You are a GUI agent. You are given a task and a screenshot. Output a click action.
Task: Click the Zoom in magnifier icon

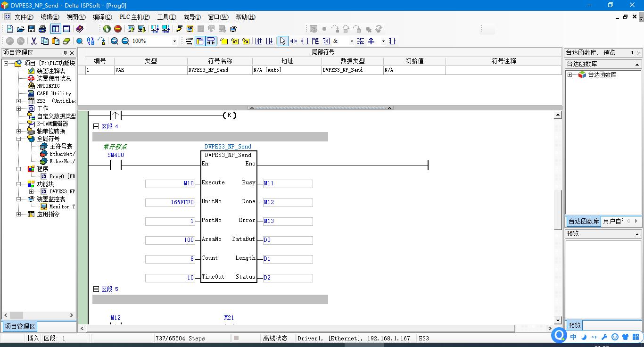click(x=115, y=41)
